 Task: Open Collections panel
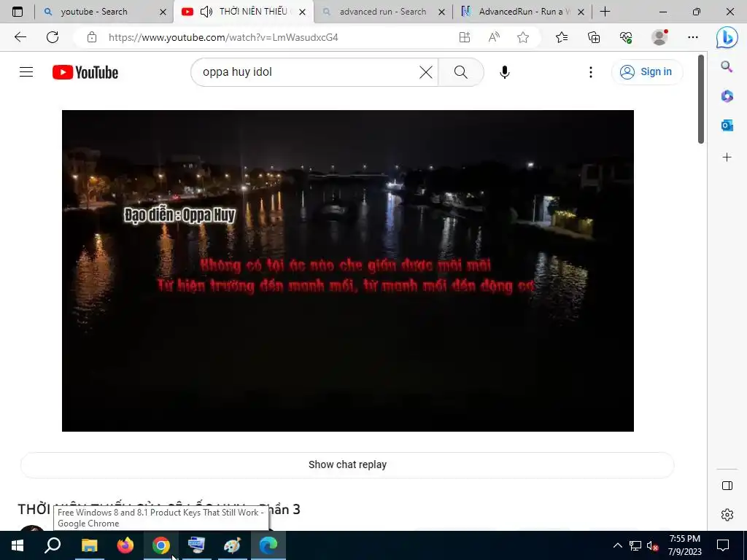coord(594,37)
